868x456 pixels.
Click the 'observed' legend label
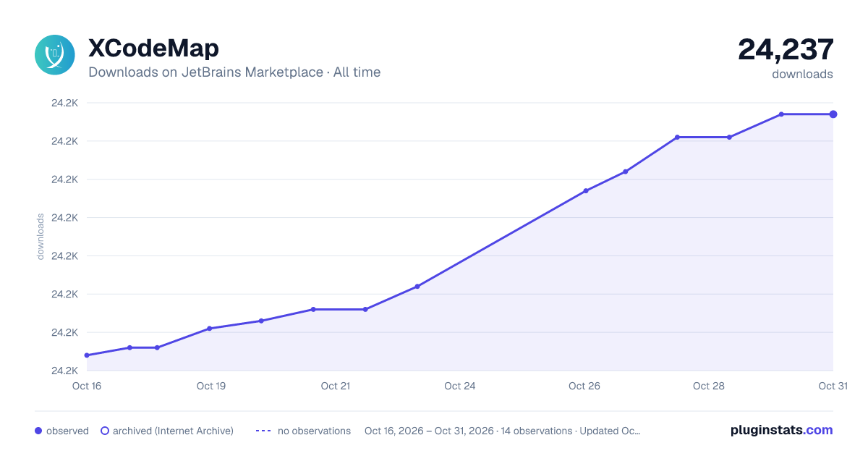coord(67,431)
